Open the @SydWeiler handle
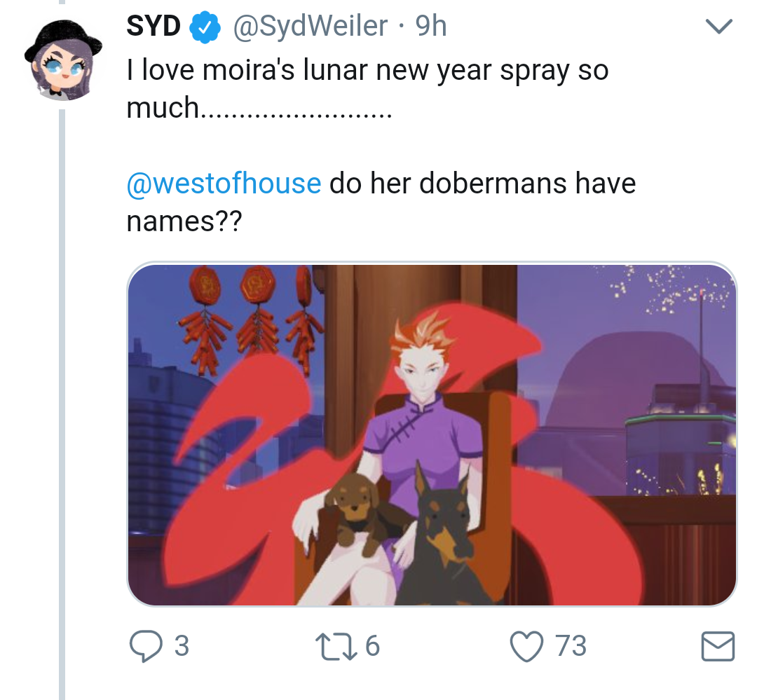The width and height of the screenshot is (757, 700). pyautogui.click(x=311, y=26)
